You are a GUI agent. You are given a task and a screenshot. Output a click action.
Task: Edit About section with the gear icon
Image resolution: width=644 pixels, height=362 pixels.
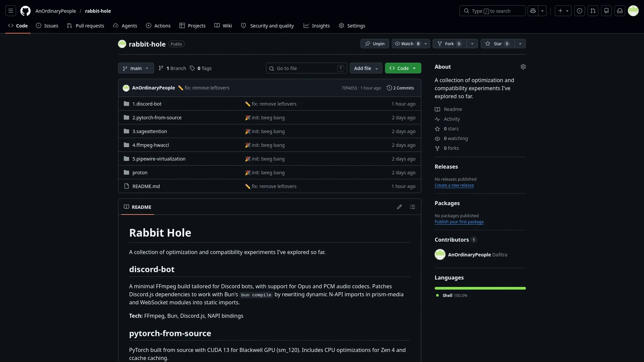click(x=523, y=67)
